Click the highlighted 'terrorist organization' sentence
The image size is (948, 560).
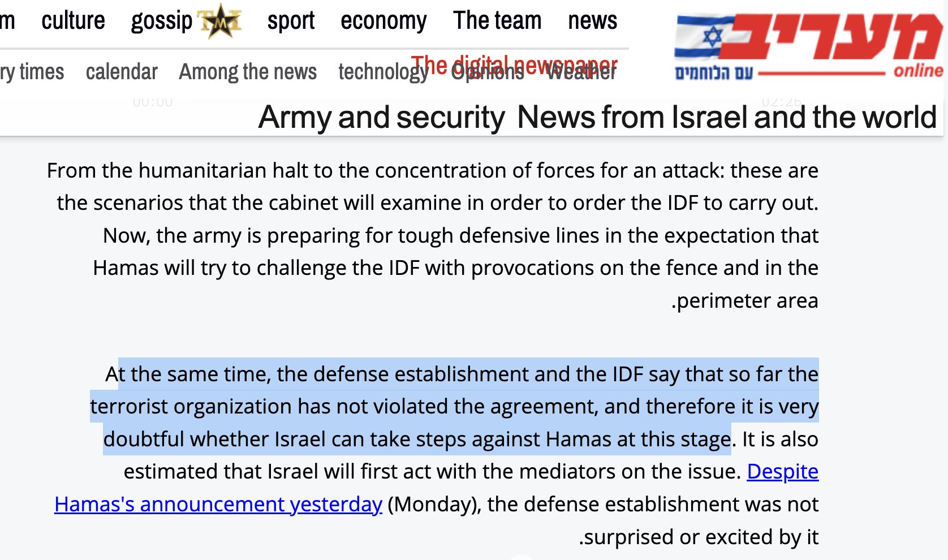pyautogui.click(x=454, y=406)
